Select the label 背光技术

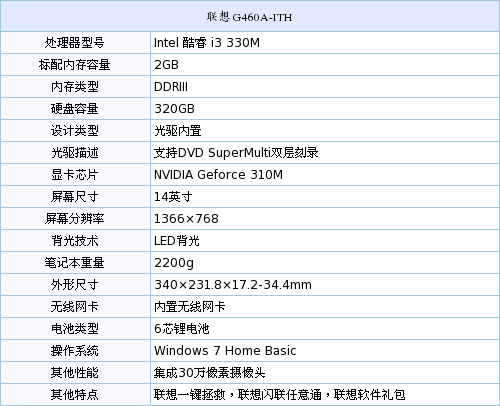pyautogui.click(x=75, y=241)
